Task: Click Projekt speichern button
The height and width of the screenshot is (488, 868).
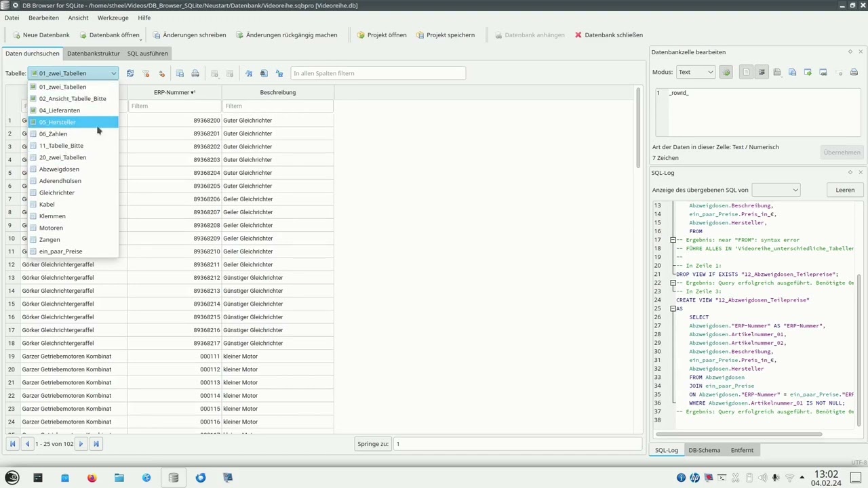Action: [445, 35]
